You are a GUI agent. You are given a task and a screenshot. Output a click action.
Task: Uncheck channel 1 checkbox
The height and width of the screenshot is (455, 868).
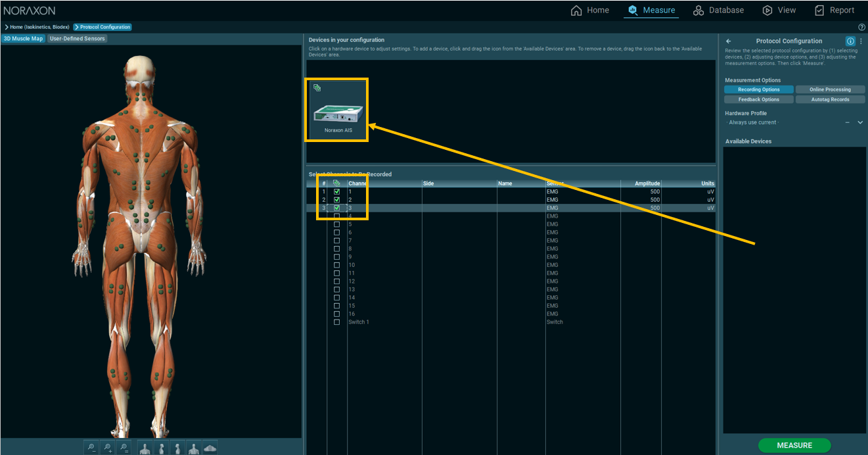click(x=337, y=191)
